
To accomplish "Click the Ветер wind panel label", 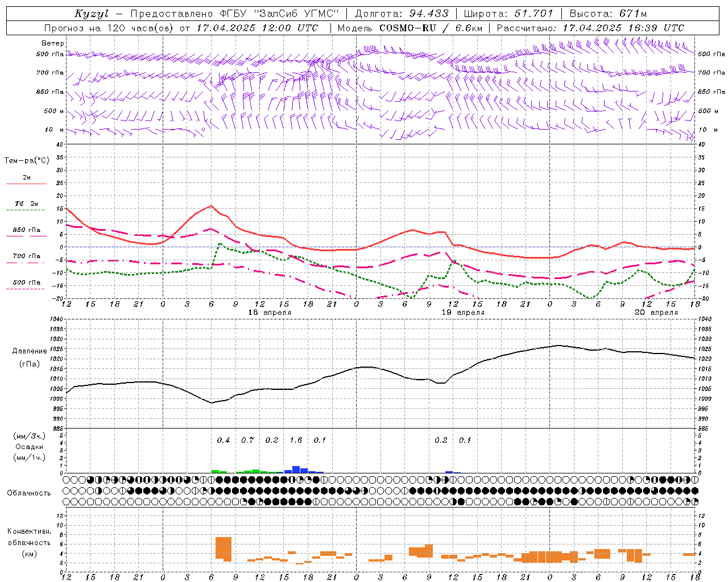I will click(53, 43).
